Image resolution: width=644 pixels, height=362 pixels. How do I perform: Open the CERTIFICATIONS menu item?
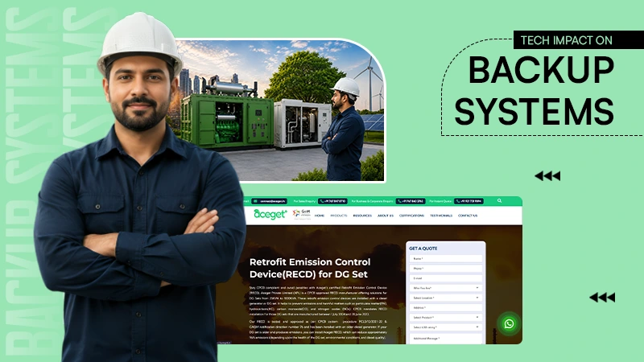[x=411, y=216]
